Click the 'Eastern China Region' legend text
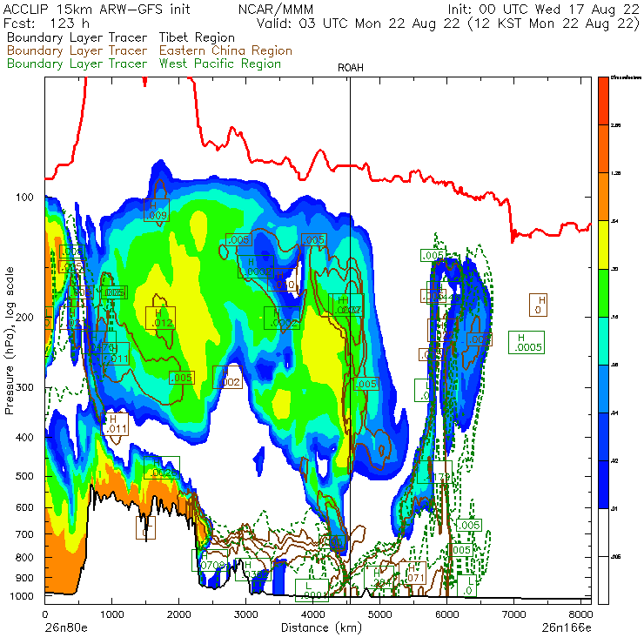Image resolution: width=644 pixels, height=644 pixels. [x=225, y=50]
